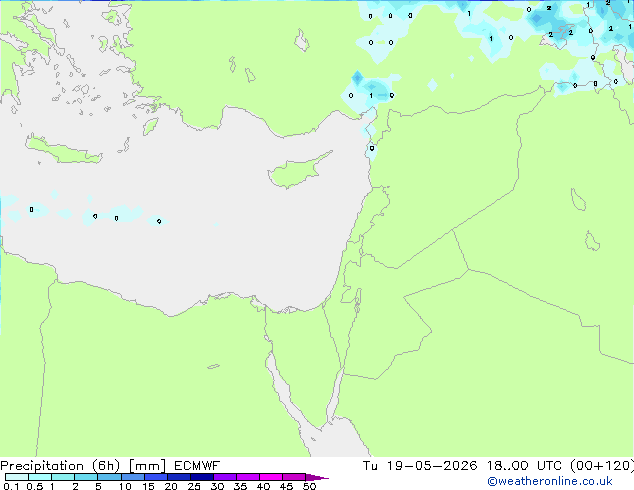634x490 pixels.
Task: Pick the 10–15 mm legend color swatch
Action: click(132, 477)
